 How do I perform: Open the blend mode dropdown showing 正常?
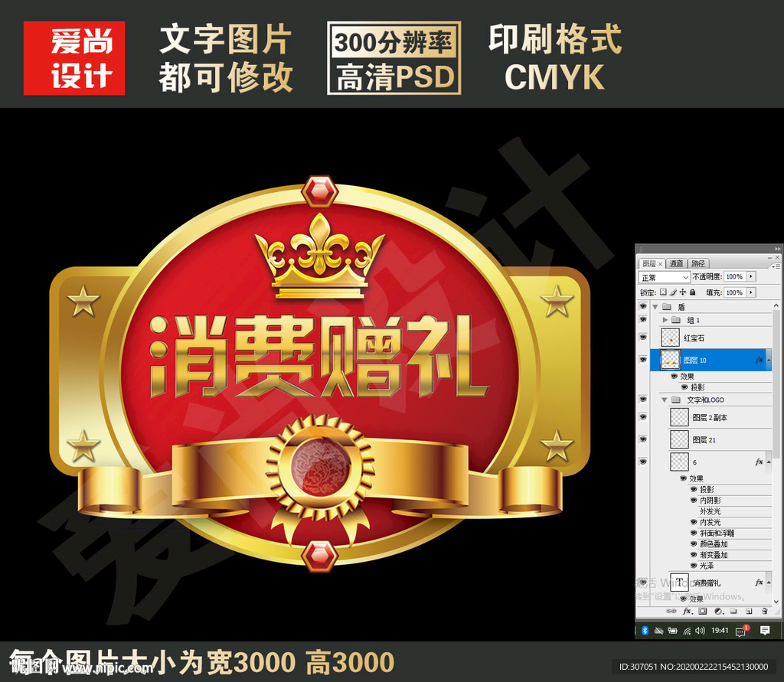[x=665, y=276]
